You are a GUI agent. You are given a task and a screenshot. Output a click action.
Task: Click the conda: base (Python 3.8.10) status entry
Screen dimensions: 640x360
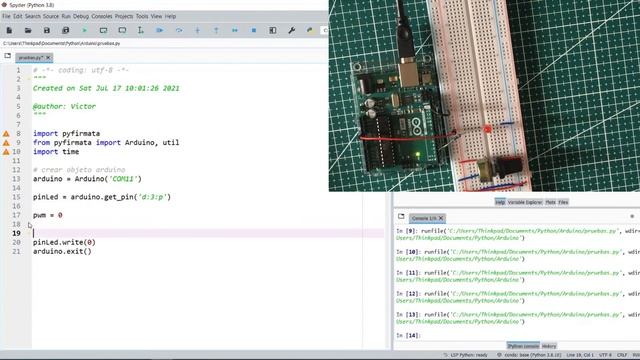(529, 355)
